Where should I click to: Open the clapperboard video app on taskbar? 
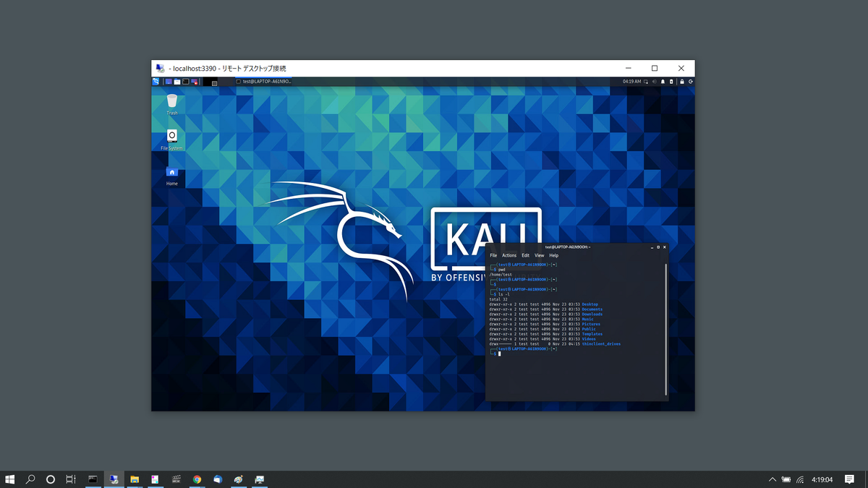coord(176,479)
